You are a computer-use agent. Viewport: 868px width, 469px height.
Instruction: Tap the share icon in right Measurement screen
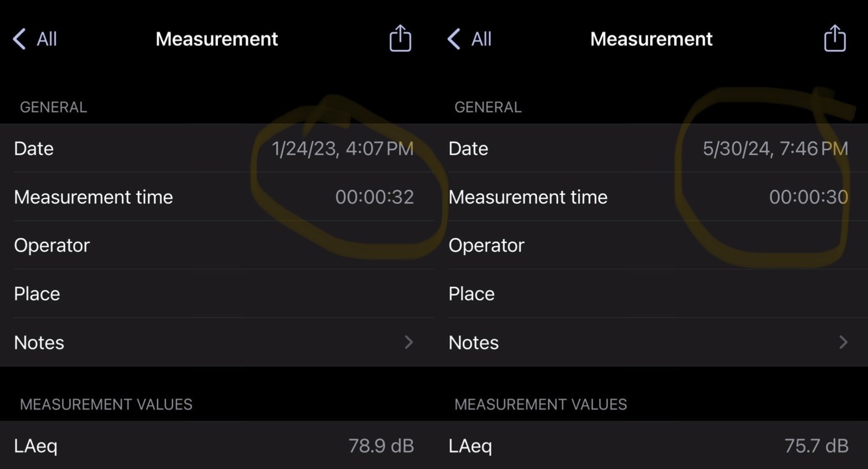[x=835, y=39]
